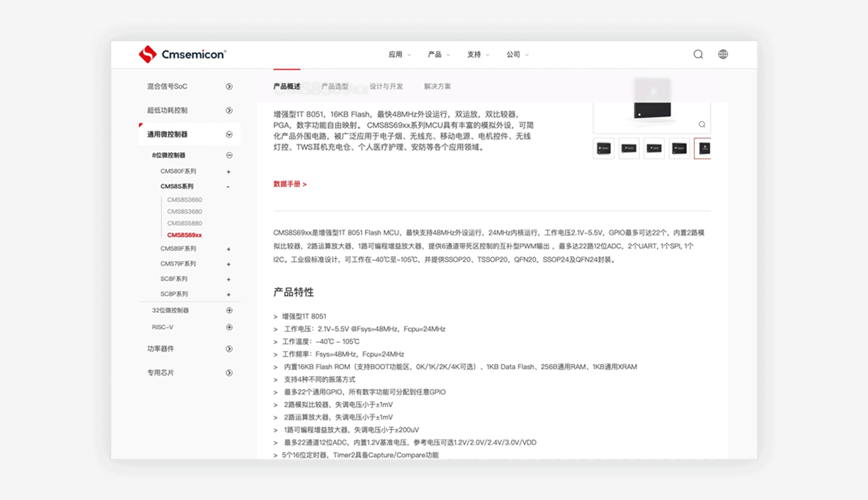Image resolution: width=868 pixels, height=500 pixels.
Task: Select CMS8S69xx in the sidebar
Action: [x=185, y=235]
